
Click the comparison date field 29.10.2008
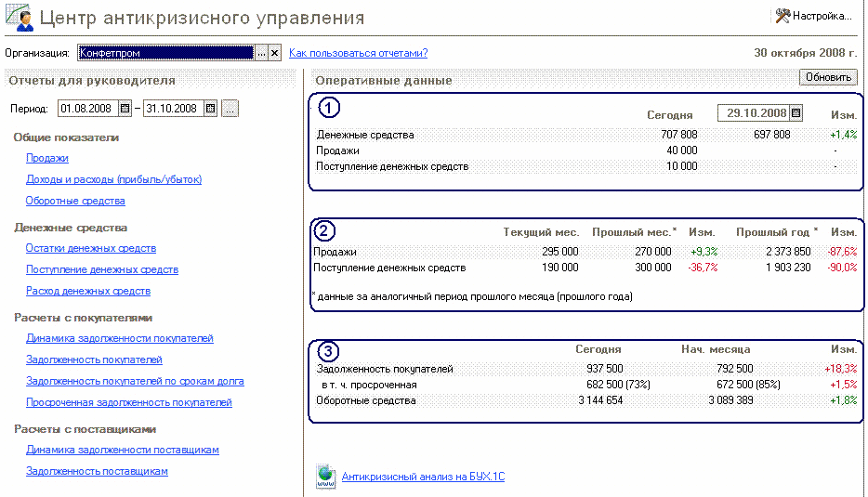754,113
